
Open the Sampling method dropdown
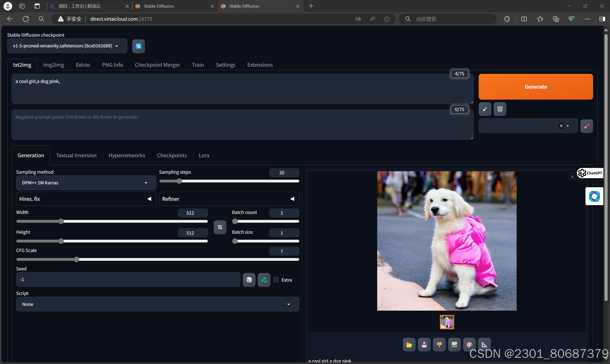(86, 183)
